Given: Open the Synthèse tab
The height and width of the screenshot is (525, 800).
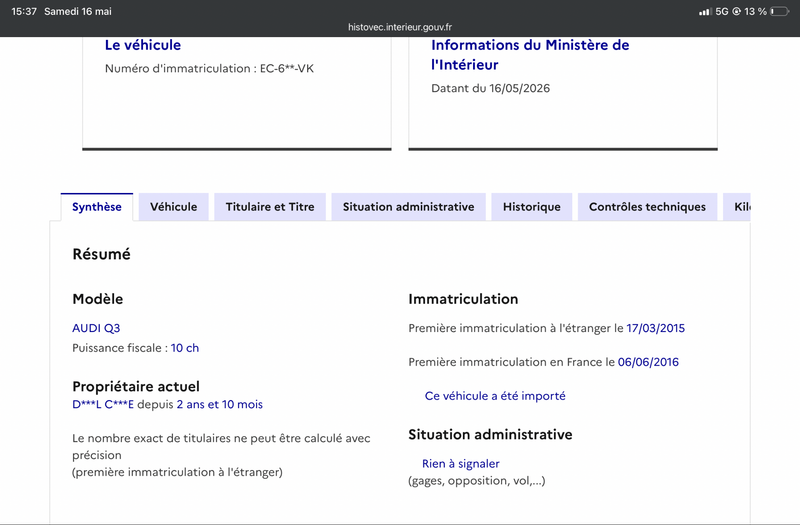Looking at the screenshot, I should [97, 207].
